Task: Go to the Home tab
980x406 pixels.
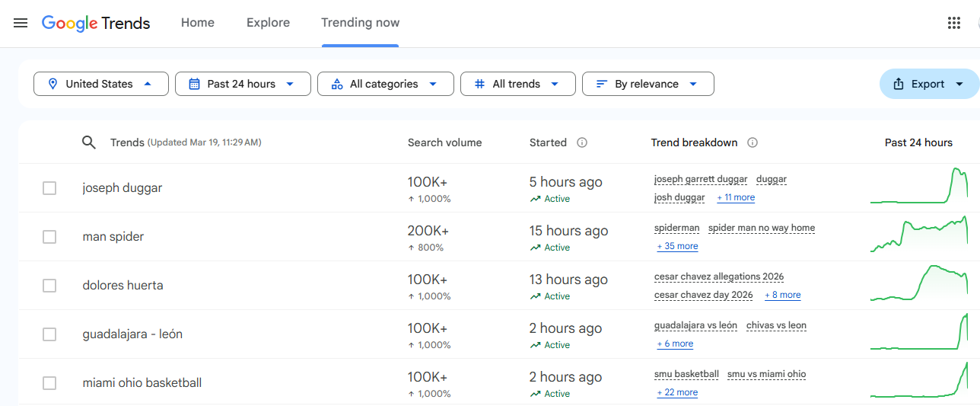Action: [198, 23]
